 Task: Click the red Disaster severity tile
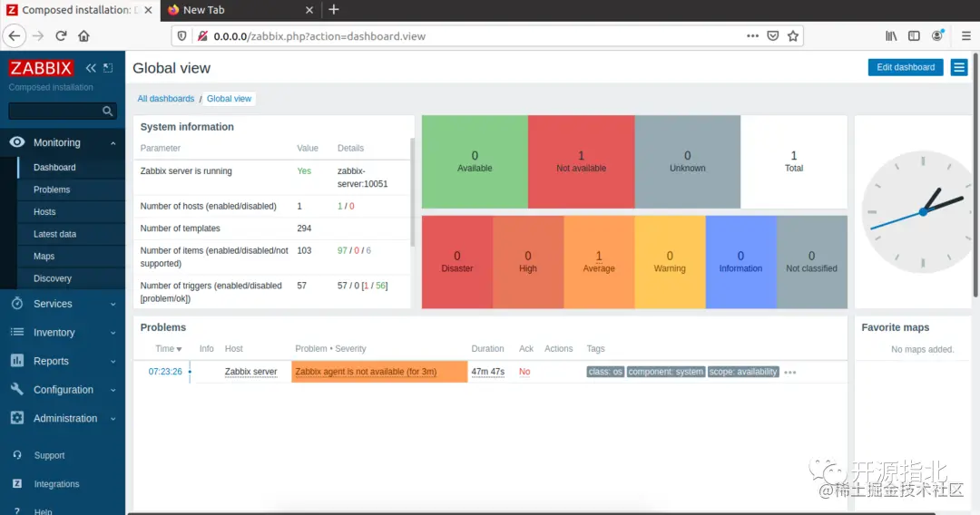click(x=456, y=262)
